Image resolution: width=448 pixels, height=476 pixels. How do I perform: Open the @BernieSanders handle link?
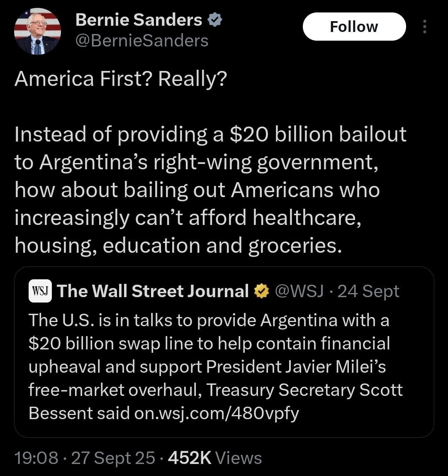pos(141,41)
